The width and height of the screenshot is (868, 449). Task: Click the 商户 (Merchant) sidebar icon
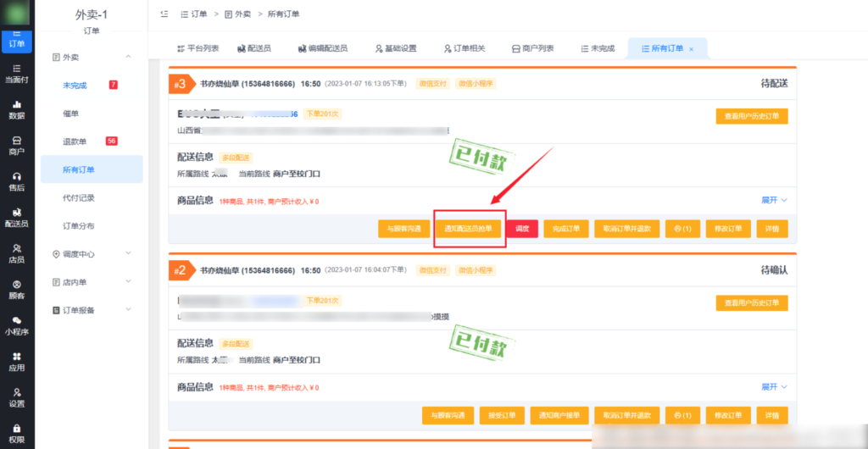pos(16,145)
